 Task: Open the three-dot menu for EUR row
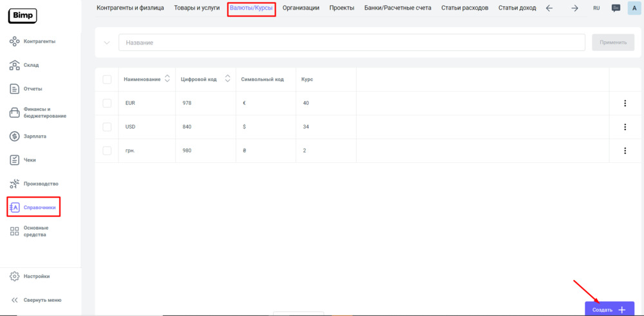pyautogui.click(x=624, y=103)
